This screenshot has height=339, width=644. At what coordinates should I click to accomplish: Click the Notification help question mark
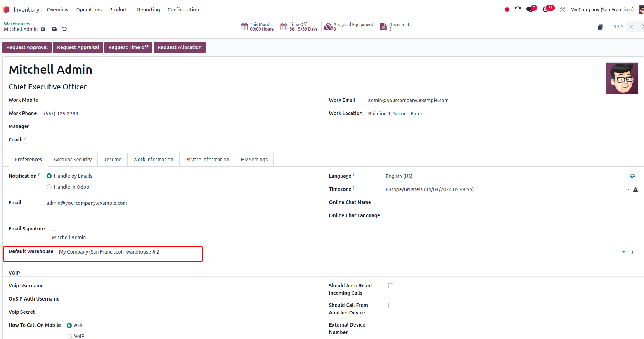[39, 174]
